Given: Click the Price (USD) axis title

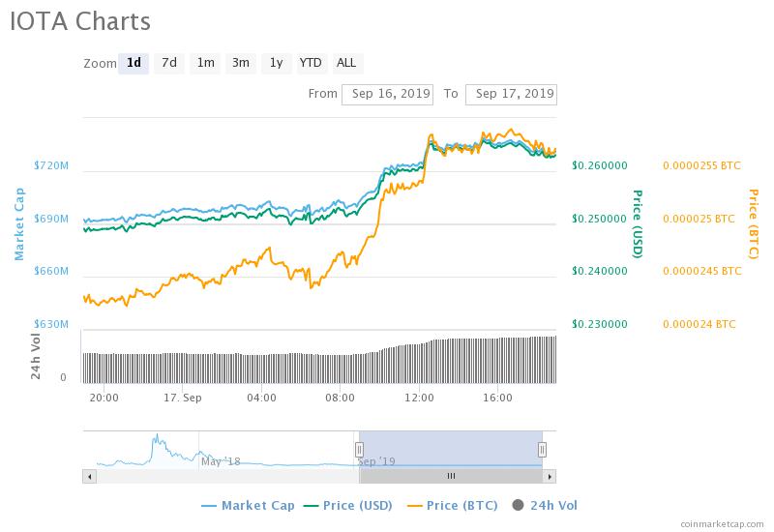Looking at the screenshot, I should pos(638,224).
